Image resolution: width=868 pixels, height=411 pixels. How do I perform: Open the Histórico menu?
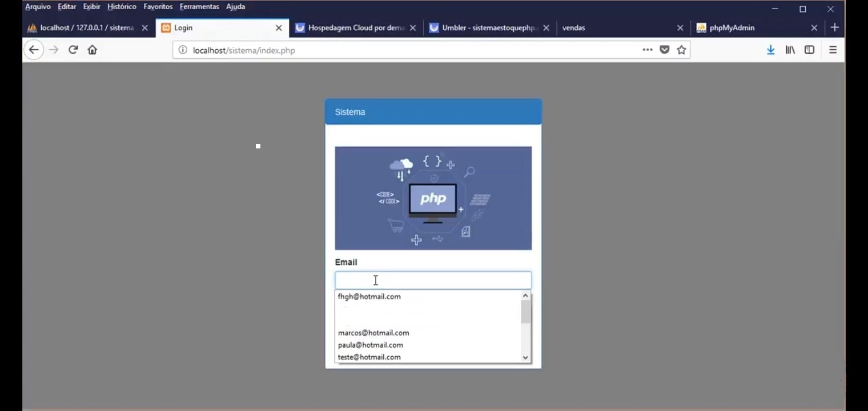click(x=122, y=7)
